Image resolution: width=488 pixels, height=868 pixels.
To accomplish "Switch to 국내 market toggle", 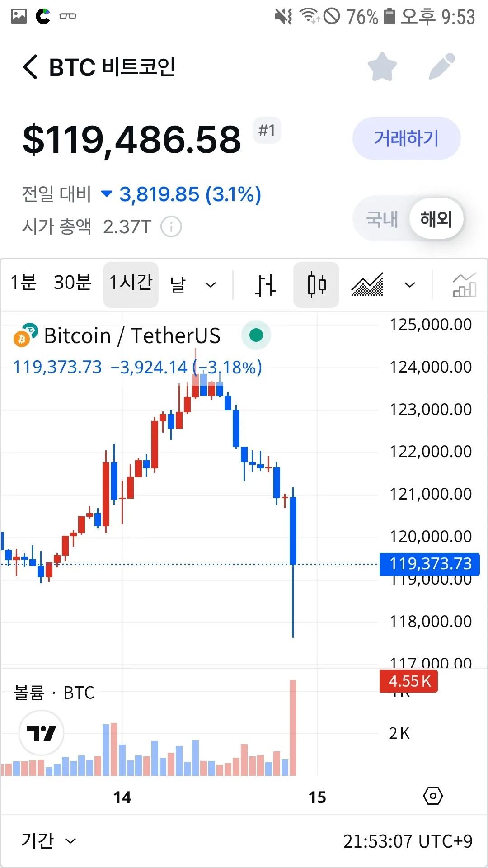I will [x=382, y=219].
